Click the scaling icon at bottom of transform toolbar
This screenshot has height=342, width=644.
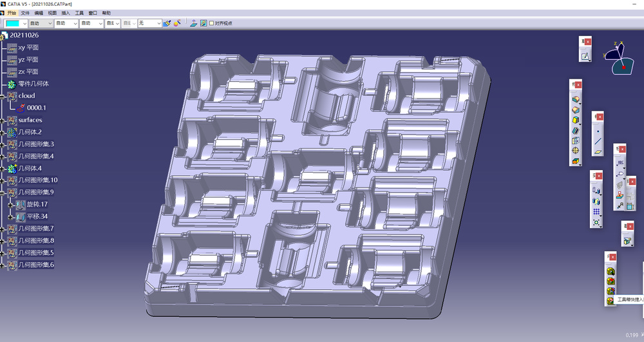(596, 223)
